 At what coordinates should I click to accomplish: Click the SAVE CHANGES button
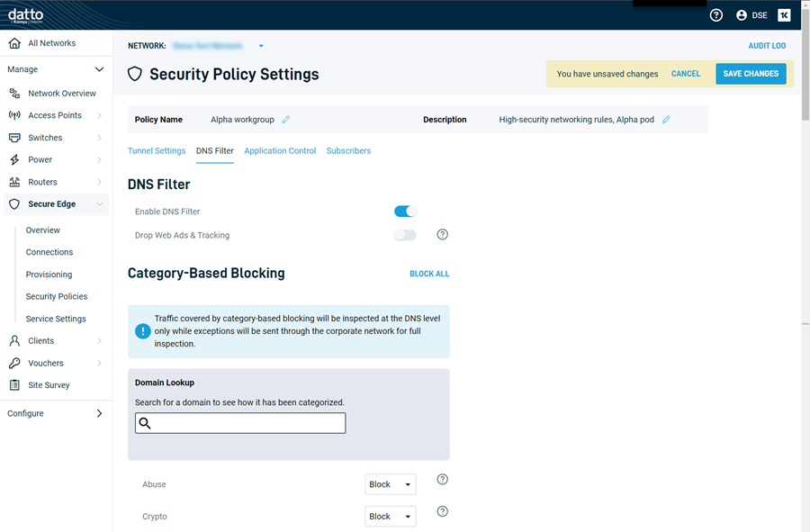pos(751,73)
